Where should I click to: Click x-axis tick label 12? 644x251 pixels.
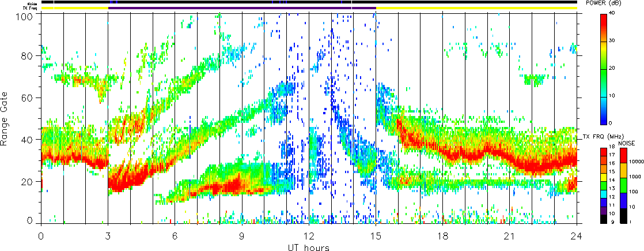coord(309,236)
